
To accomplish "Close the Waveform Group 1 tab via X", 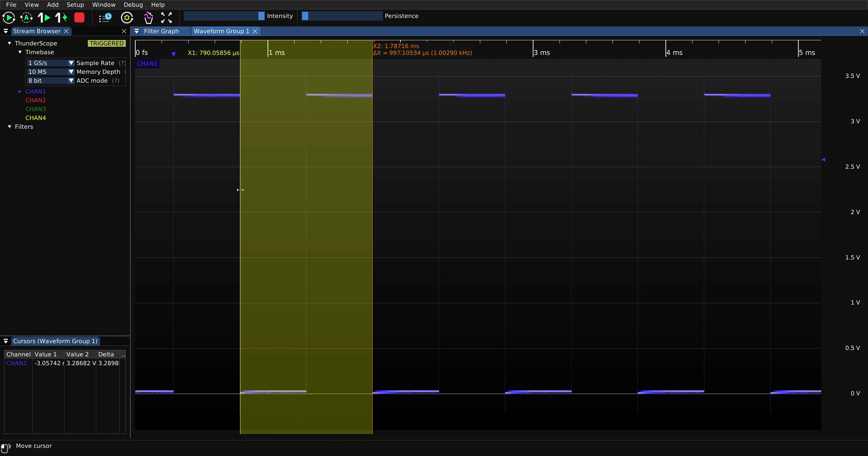I will pos(255,31).
